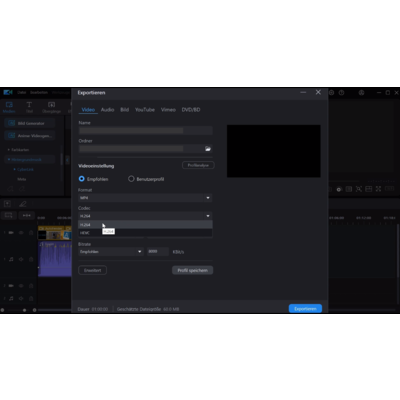Open the Bitrate Empfohlen dropdown

[x=111, y=252]
